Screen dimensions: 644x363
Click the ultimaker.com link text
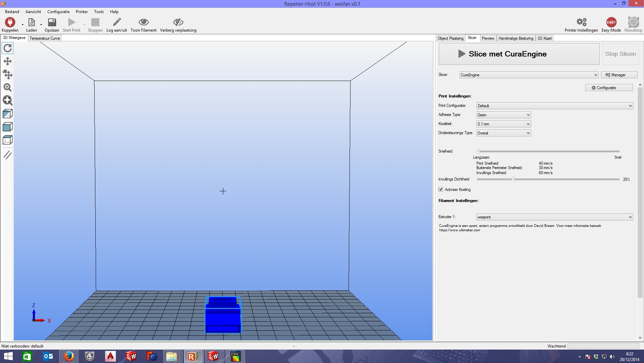(459, 230)
